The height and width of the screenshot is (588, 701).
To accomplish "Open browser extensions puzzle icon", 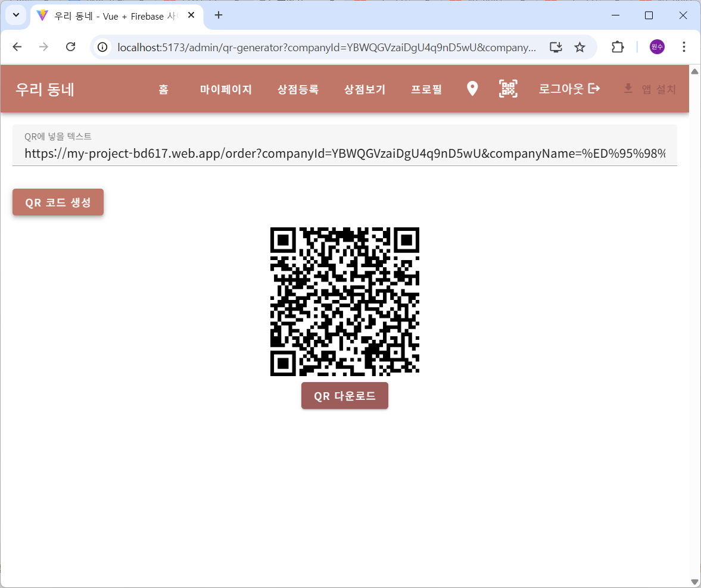I will pos(618,47).
